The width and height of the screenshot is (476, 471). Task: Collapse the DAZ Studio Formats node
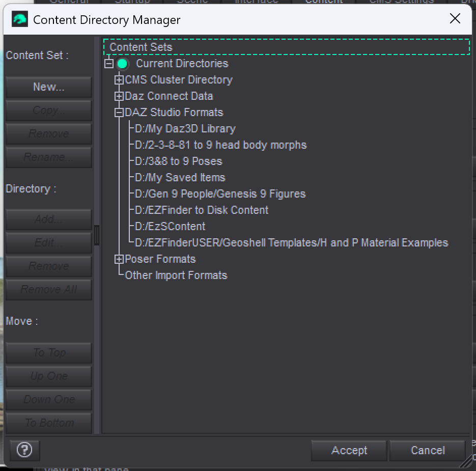click(x=119, y=113)
